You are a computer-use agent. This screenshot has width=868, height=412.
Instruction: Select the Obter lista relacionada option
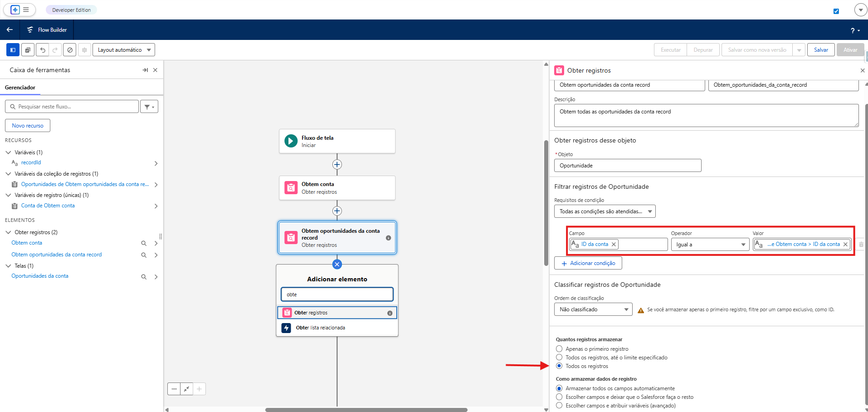(x=320, y=327)
